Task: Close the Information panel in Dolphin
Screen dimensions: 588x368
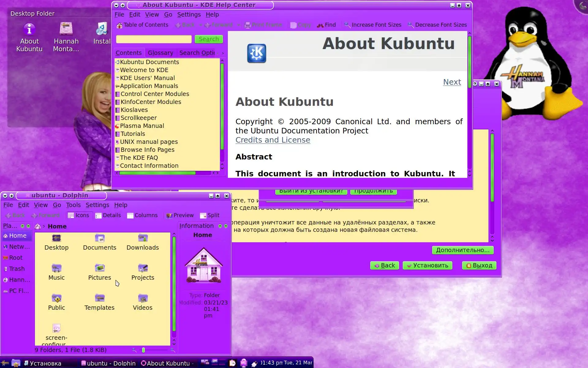Action: pos(226,226)
